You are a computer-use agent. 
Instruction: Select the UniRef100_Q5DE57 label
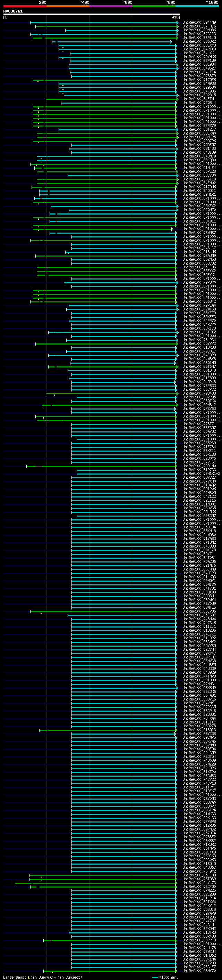click(199, 145)
